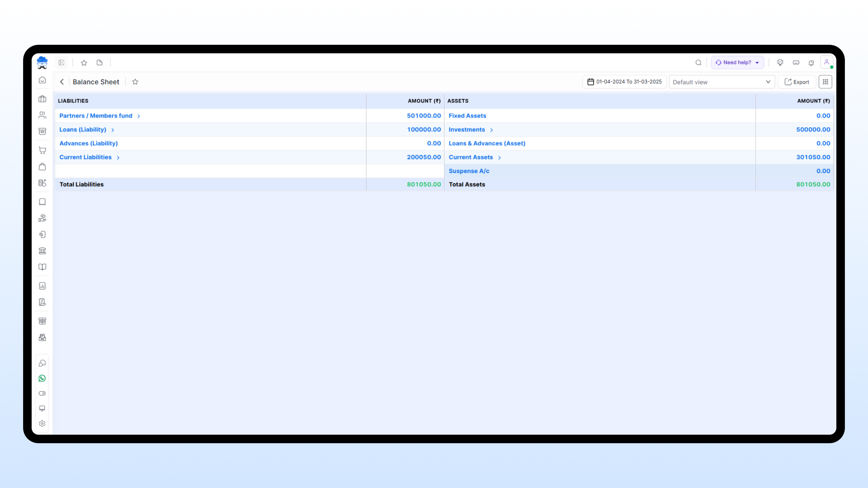Click the Export button
This screenshot has width=868, height=488.
click(x=797, y=82)
